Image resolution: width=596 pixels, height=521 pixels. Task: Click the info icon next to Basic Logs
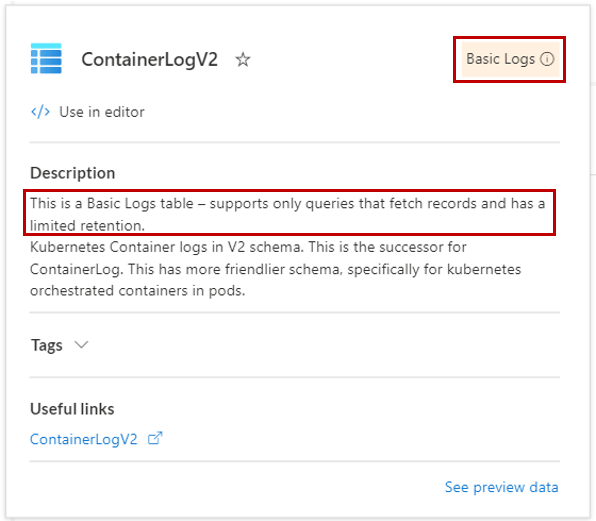547,59
